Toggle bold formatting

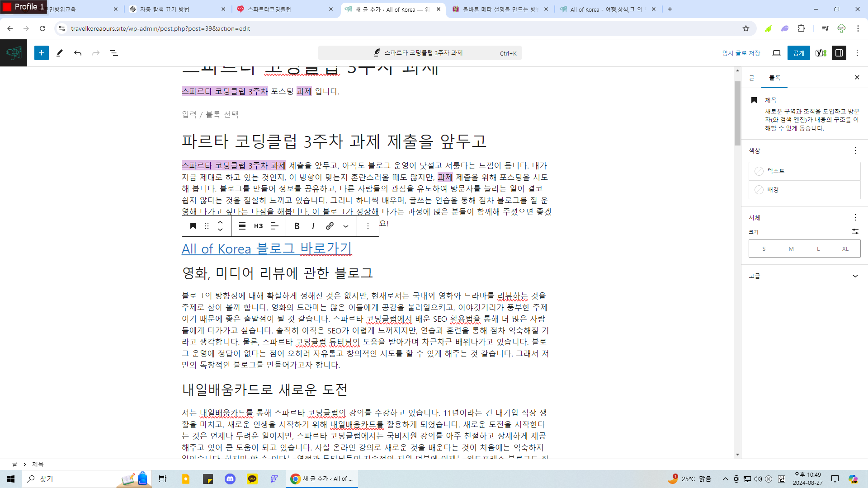297,226
